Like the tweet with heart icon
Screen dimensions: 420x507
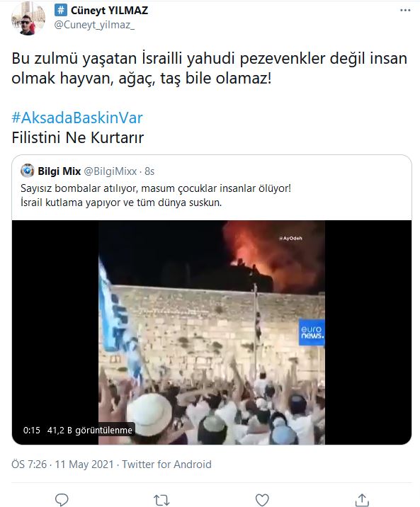[x=262, y=500]
